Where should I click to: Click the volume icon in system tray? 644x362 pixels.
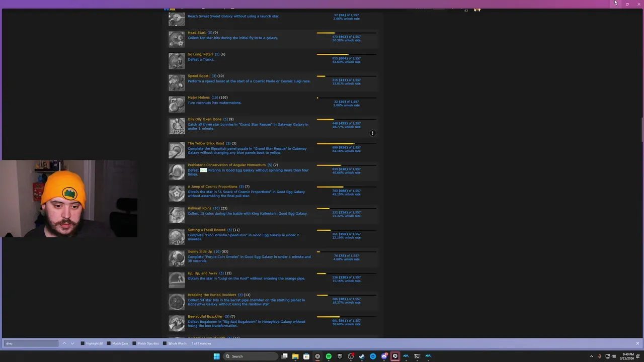pos(614,356)
